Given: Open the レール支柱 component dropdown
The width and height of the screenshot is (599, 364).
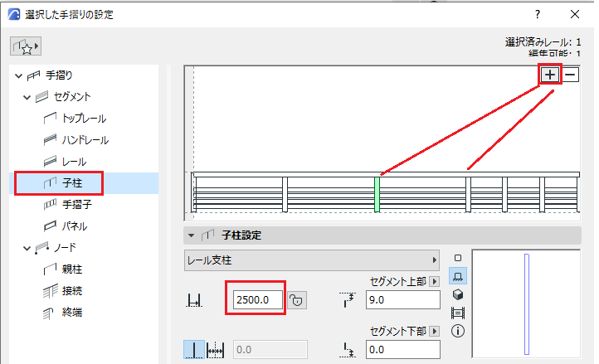Looking at the screenshot, I should coord(312,260).
